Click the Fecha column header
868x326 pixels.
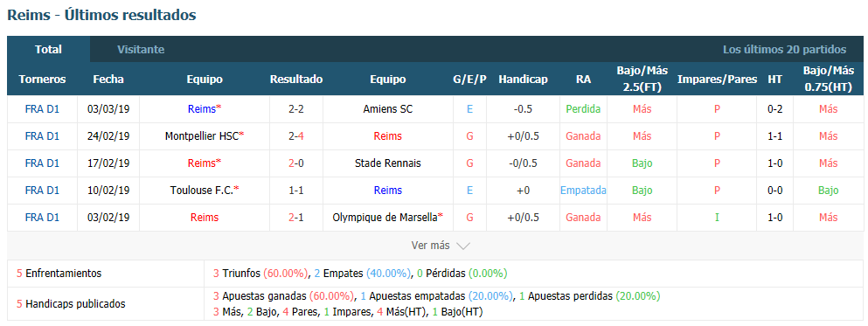tap(108, 80)
